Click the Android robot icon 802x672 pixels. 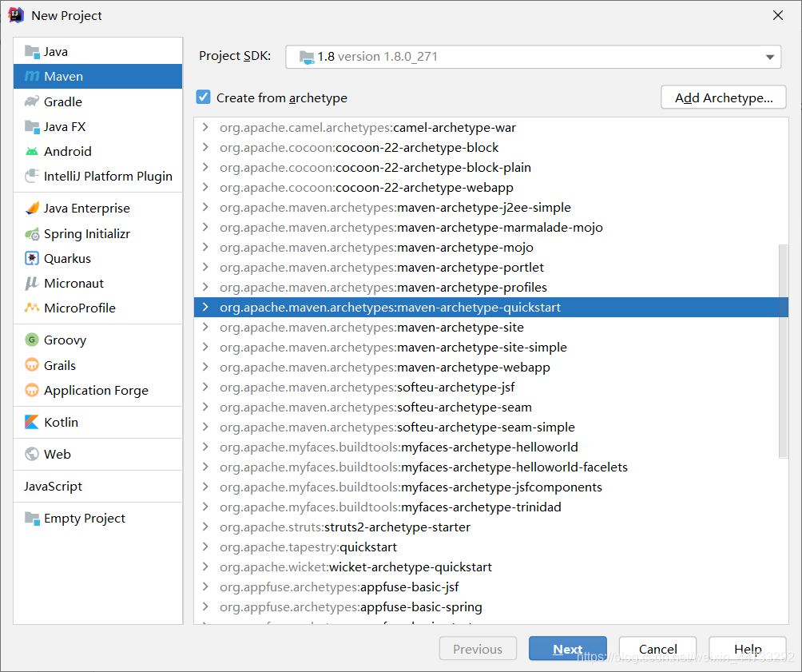[x=32, y=152]
